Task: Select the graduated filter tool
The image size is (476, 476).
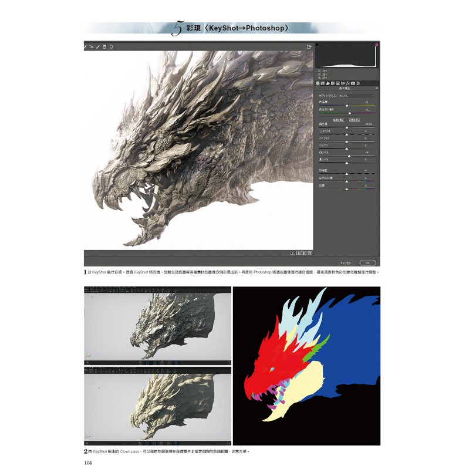Action: (x=104, y=46)
